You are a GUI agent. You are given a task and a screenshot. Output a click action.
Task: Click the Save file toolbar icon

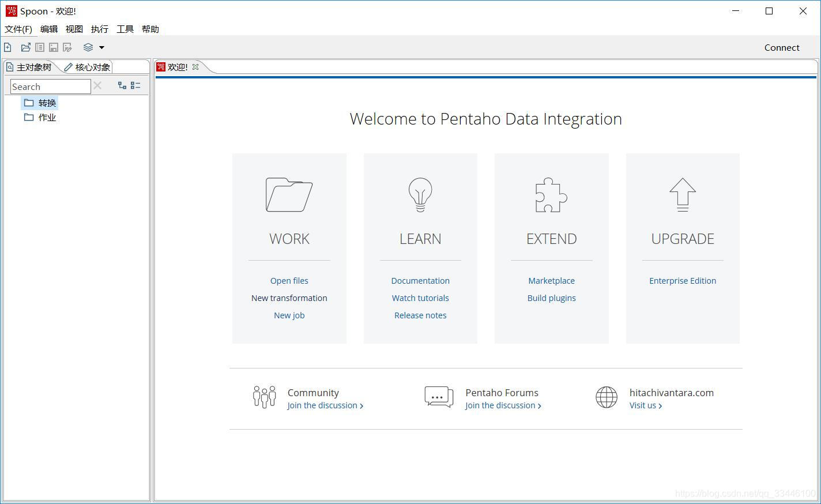(54, 47)
